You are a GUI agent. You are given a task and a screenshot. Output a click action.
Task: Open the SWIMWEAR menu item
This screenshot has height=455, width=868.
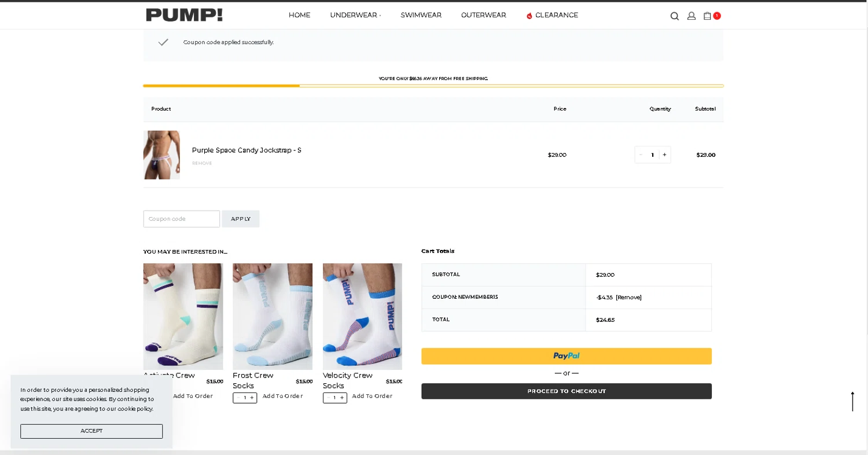click(x=421, y=15)
